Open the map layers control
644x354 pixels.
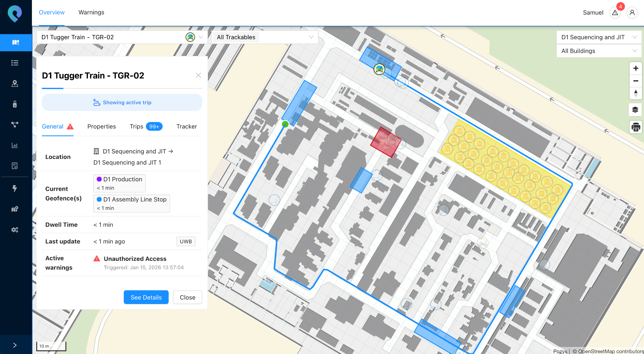(635, 110)
